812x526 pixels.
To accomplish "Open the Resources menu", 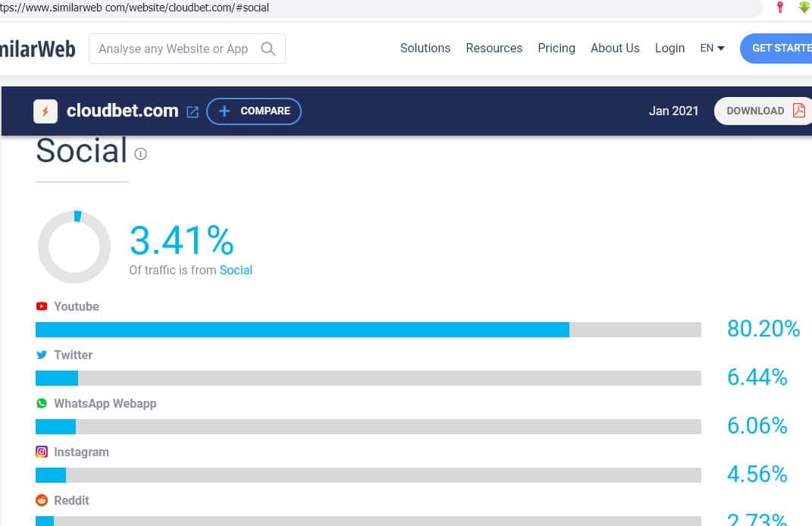I will tap(494, 49).
